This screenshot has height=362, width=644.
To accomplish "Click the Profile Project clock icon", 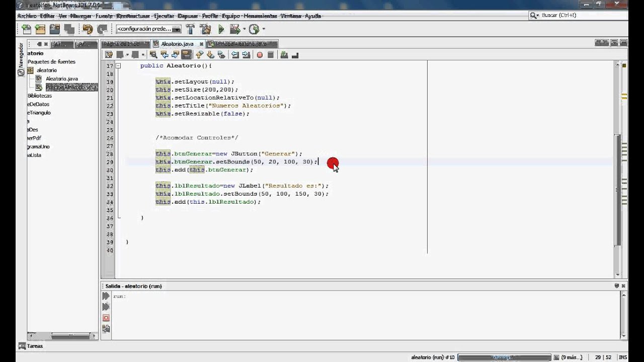I will pos(254,29).
